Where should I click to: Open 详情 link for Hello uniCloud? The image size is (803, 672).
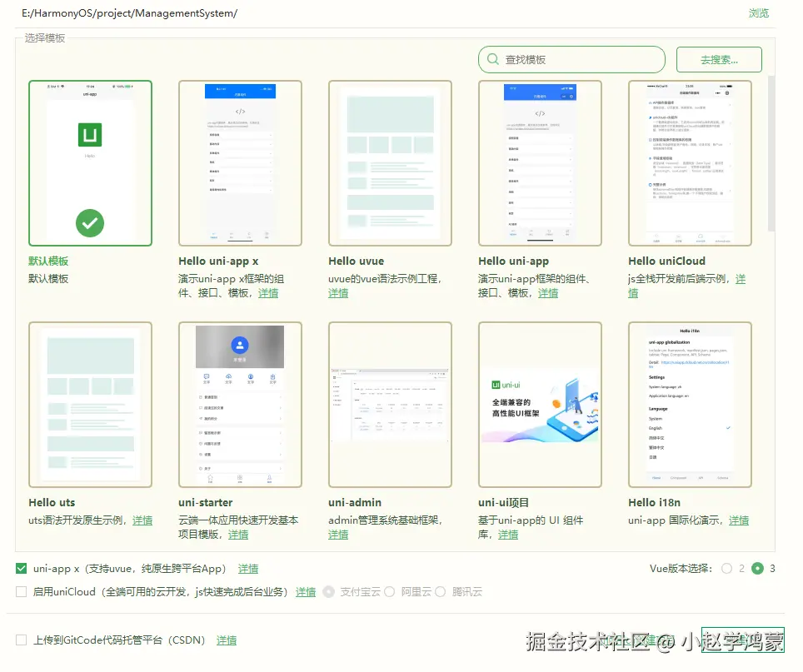(741, 279)
